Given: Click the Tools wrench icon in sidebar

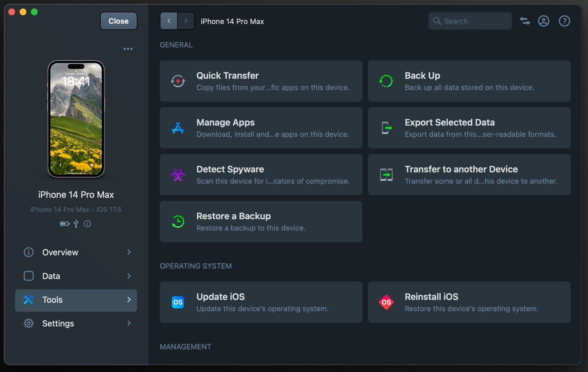Looking at the screenshot, I should coord(29,300).
